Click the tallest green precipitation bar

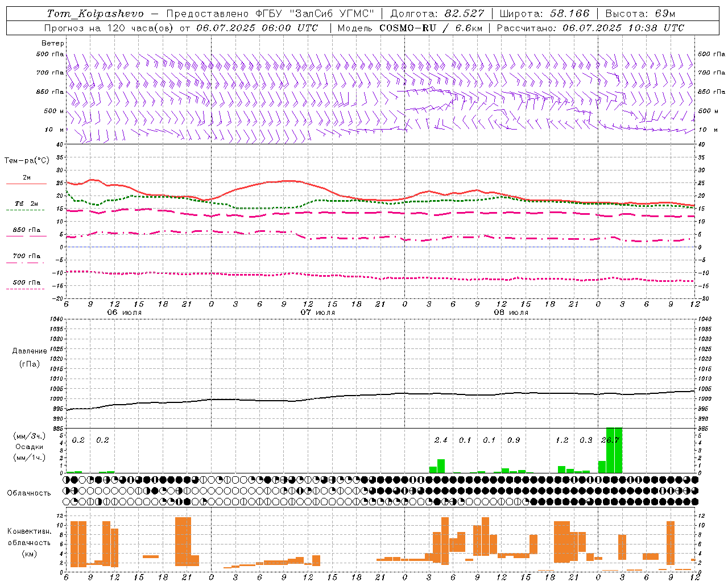[614, 450]
